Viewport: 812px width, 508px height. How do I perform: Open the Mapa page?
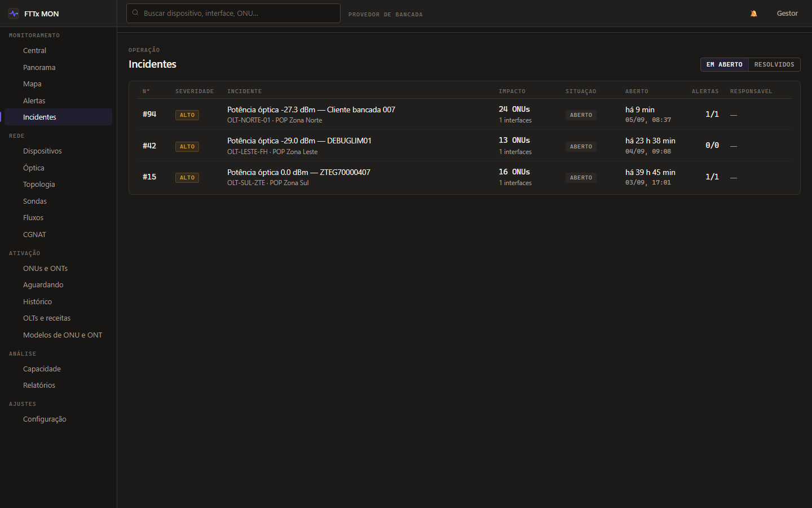(58, 84)
